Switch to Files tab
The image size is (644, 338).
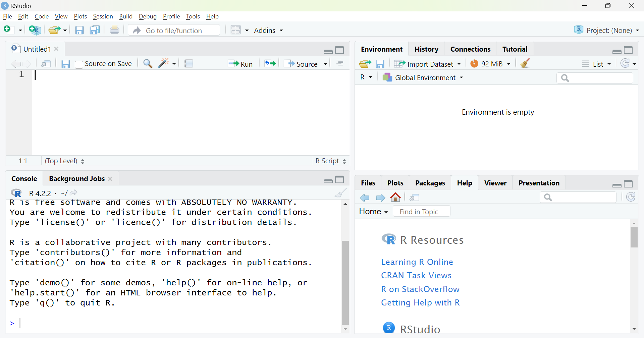368,183
